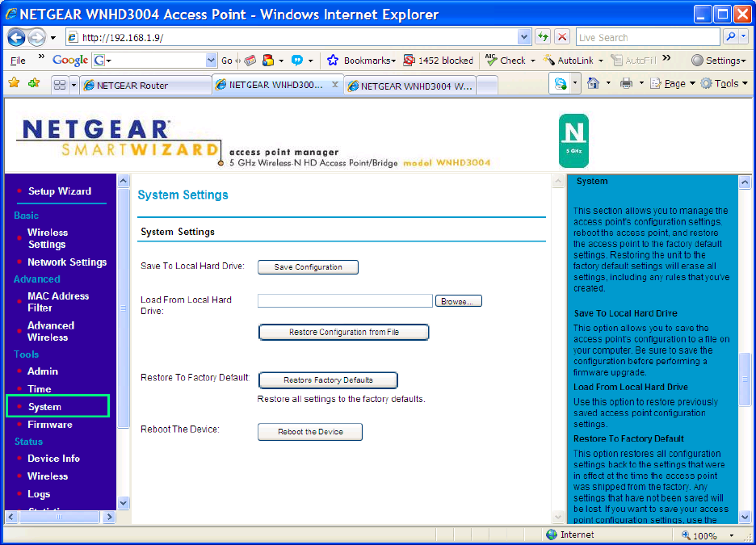The width and height of the screenshot is (756, 545).
Task: Click the Favorites Center star icon
Action: click(x=14, y=83)
